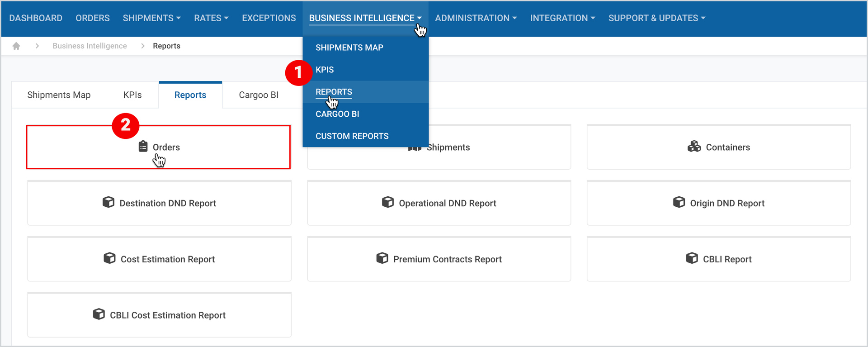Open the Dashboard menu item
Viewport: 868px width, 347px height.
coord(36,18)
